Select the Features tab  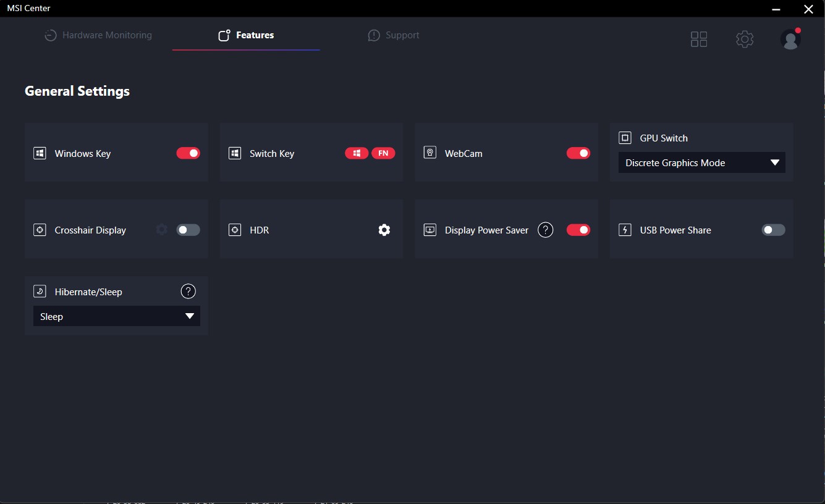pyautogui.click(x=246, y=35)
